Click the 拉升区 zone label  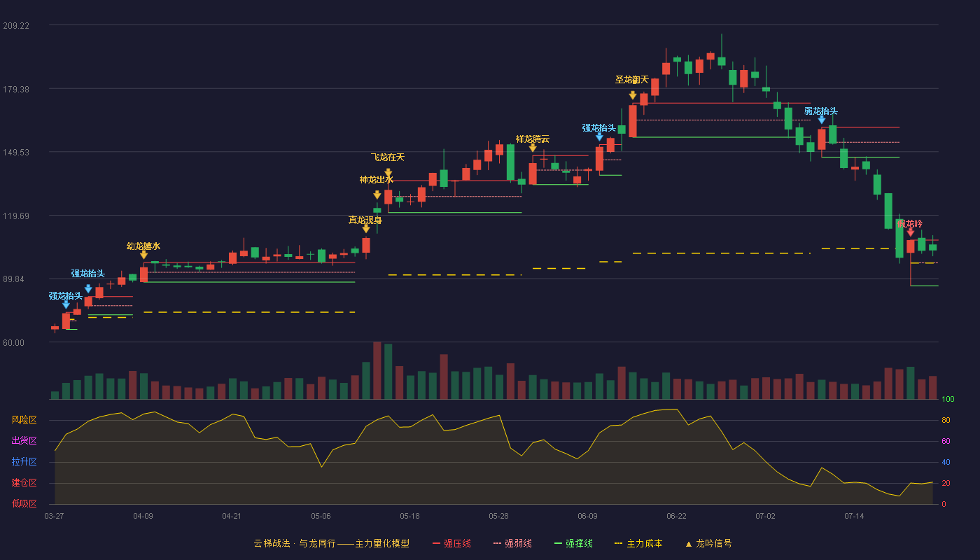(24, 462)
